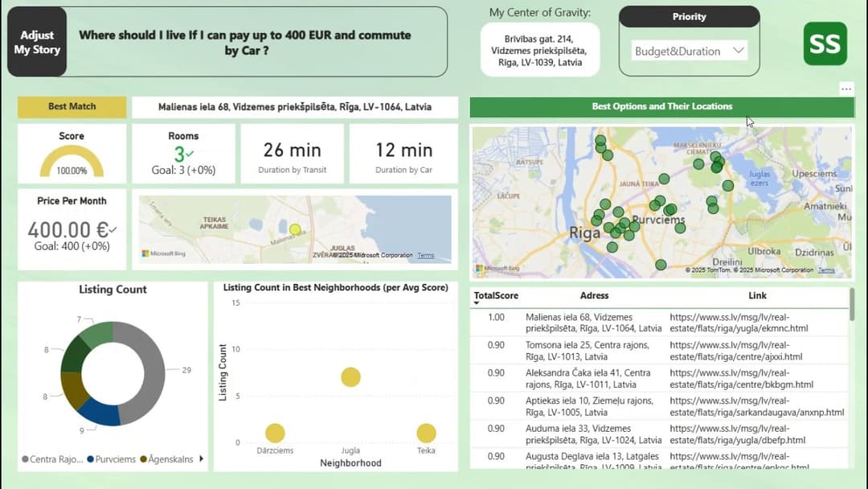Select the Tomsona iela 25 table row
The height and width of the screenshot is (489, 868).
pos(659,351)
